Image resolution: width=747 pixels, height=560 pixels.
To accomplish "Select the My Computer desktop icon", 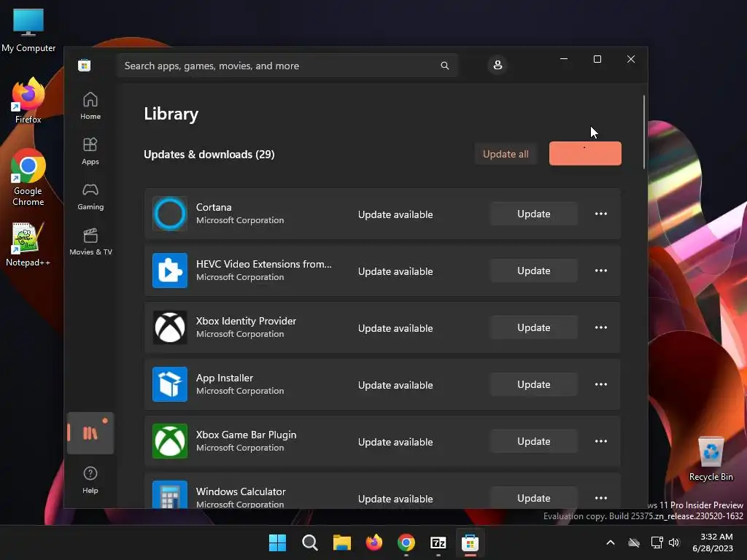I will tap(28, 30).
